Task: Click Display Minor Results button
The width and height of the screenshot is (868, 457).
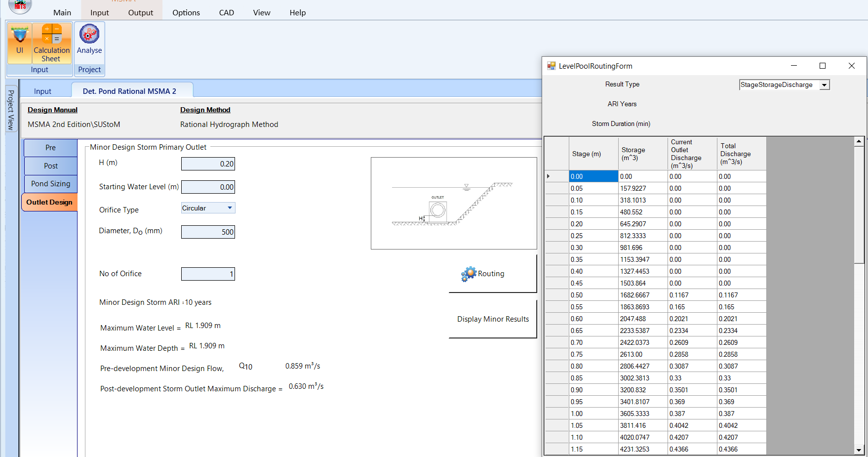Action: (x=493, y=319)
